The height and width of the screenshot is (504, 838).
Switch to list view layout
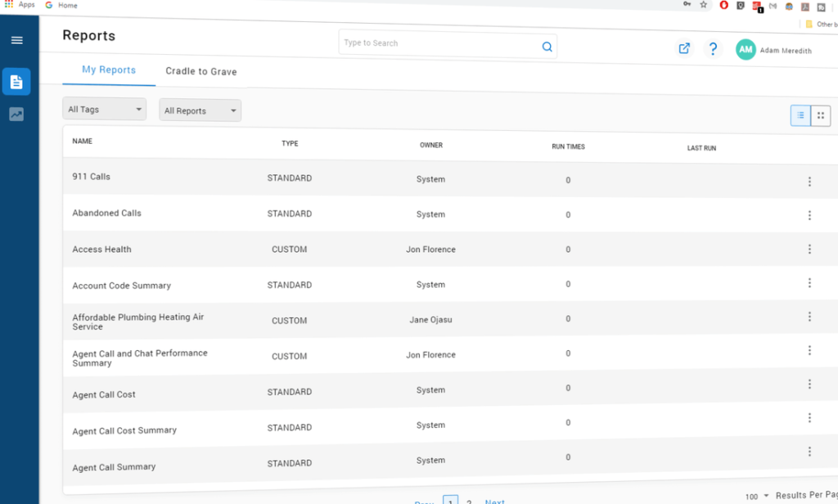800,115
